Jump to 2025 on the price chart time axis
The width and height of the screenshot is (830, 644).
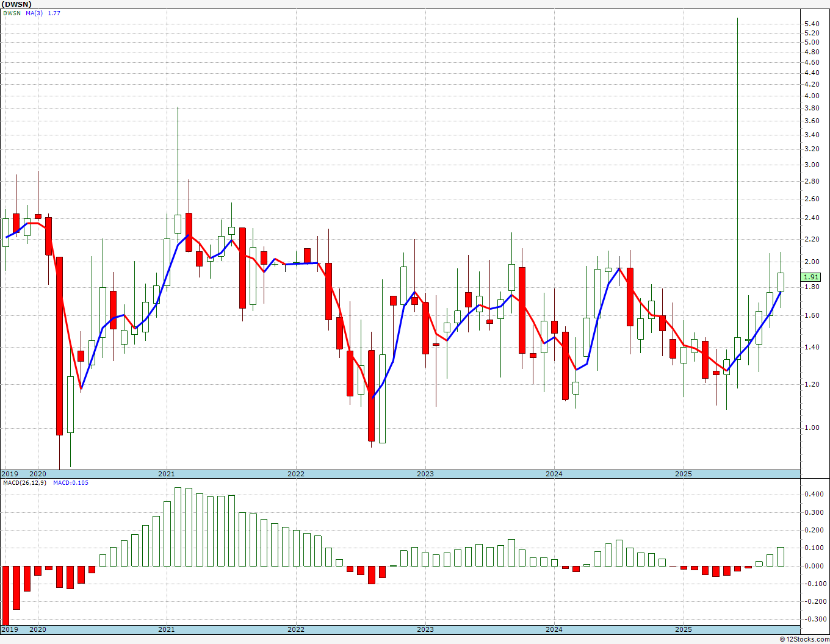coord(683,474)
